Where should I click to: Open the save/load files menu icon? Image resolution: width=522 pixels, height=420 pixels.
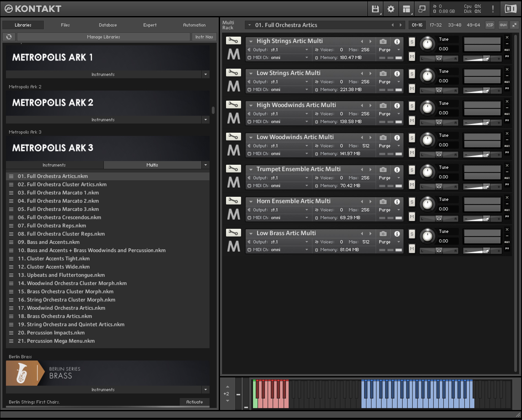pos(375,9)
